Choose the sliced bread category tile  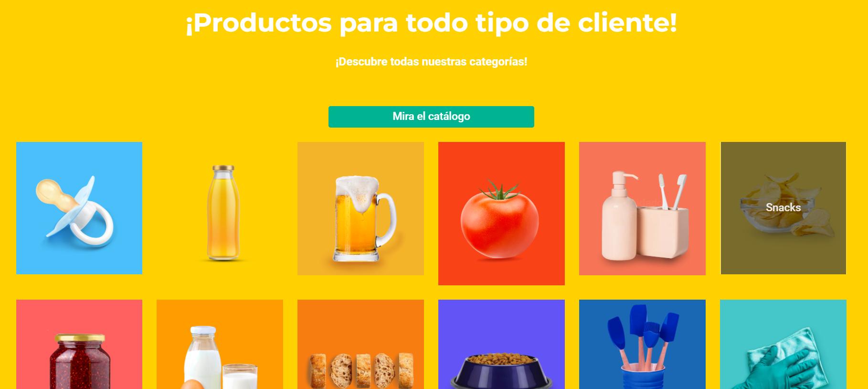360,344
